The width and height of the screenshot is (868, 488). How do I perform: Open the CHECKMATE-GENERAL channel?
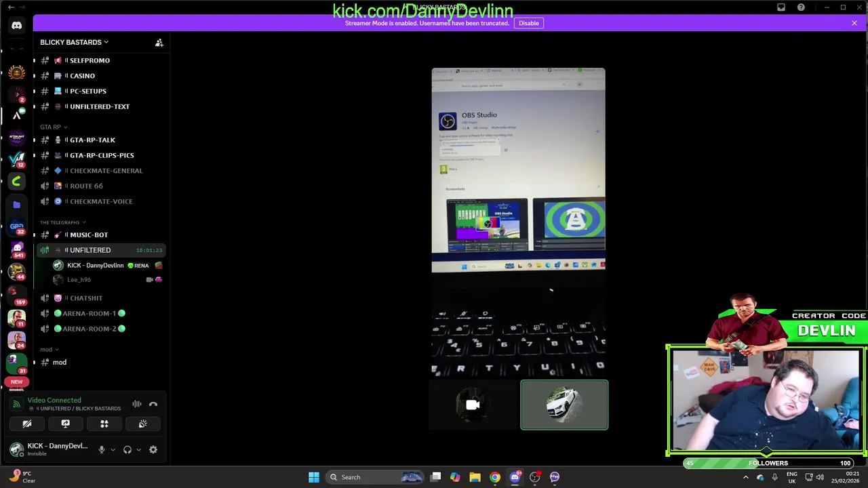click(x=100, y=171)
